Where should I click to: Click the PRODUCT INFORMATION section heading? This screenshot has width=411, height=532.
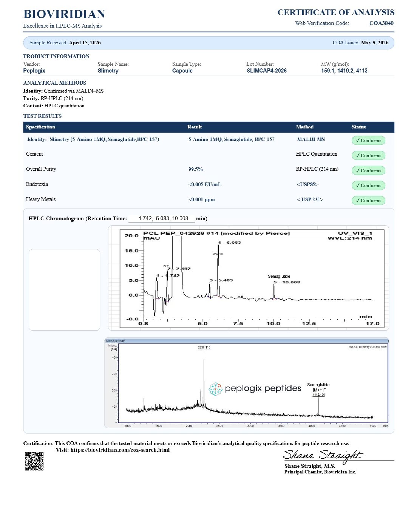[x=56, y=56]
